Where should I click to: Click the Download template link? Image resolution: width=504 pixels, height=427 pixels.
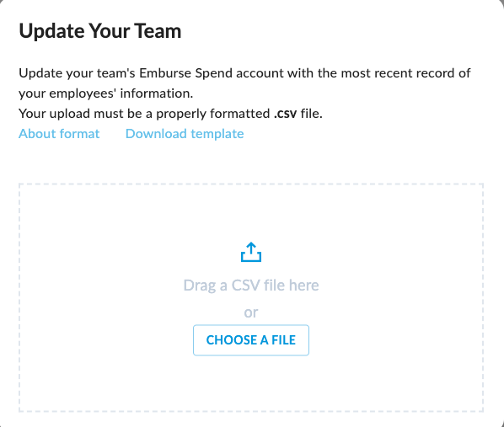[x=185, y=134]
